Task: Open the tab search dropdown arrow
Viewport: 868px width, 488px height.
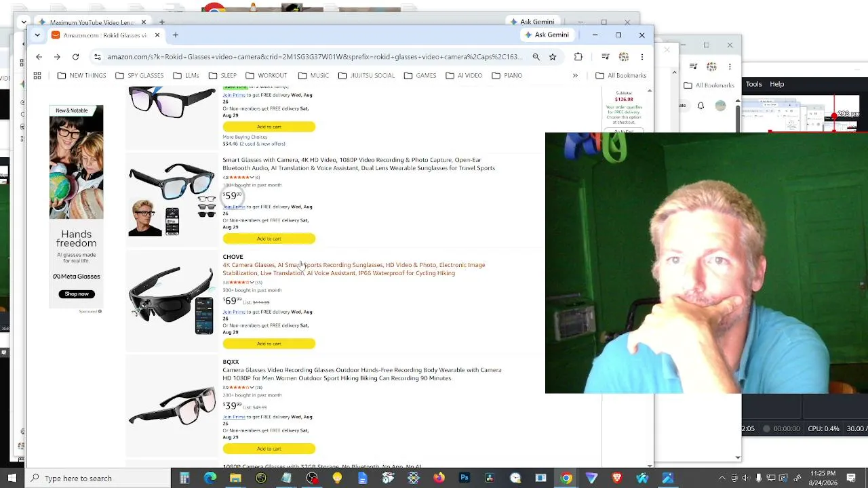Action: (37, 35)
